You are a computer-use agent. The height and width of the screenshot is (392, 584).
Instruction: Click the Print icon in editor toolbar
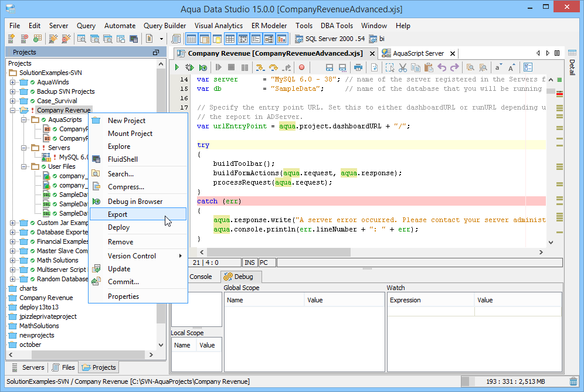358,67
